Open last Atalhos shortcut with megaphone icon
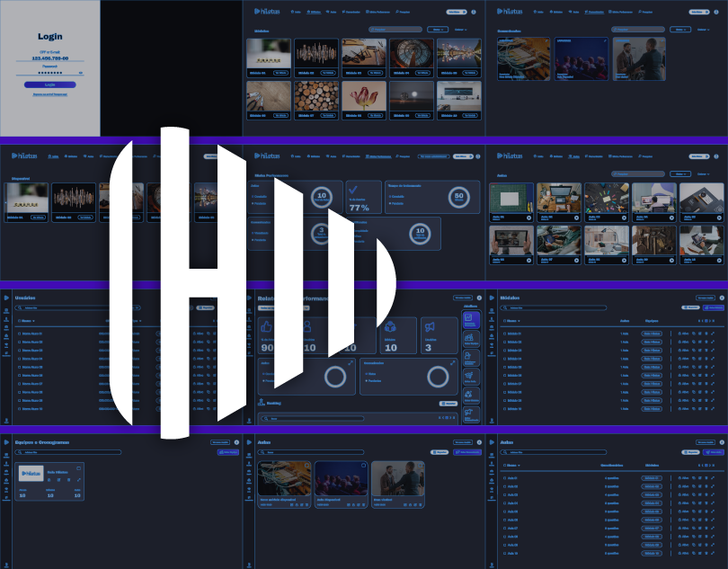The image size is (728, 569). [471, 414]
